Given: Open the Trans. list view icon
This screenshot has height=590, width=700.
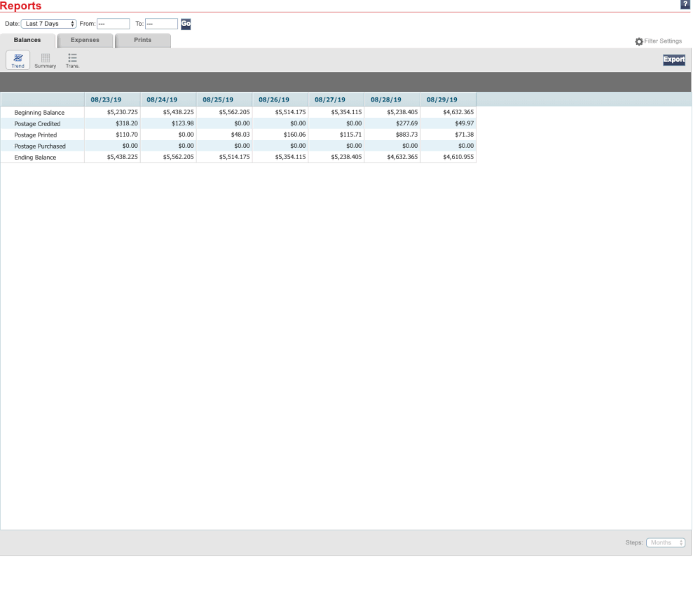Looking at the screenshot, I should (x=72, y=60).
